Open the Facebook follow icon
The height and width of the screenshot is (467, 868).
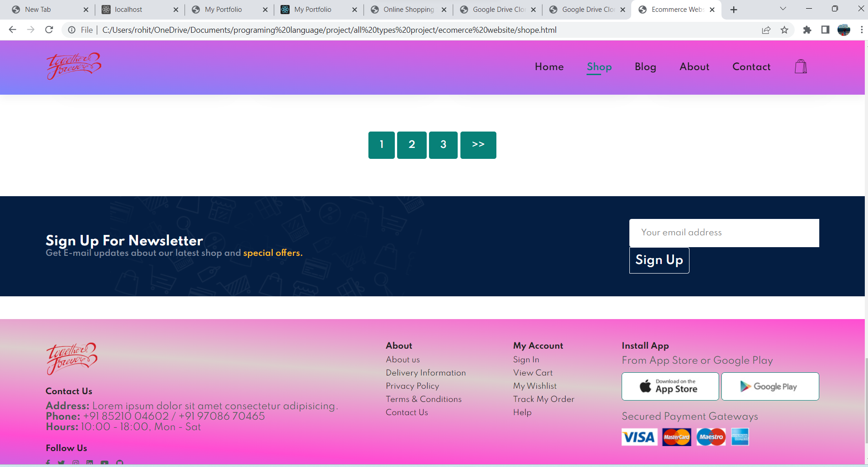click(x=47, y=462)
